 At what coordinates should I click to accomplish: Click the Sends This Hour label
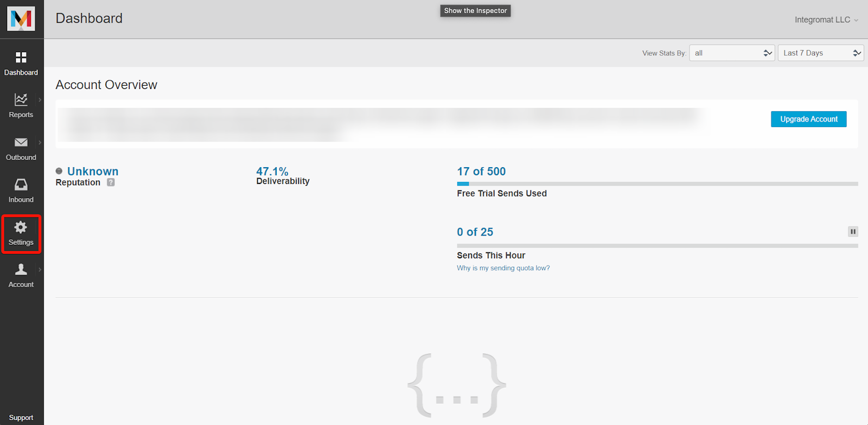[x=491, y=256]
